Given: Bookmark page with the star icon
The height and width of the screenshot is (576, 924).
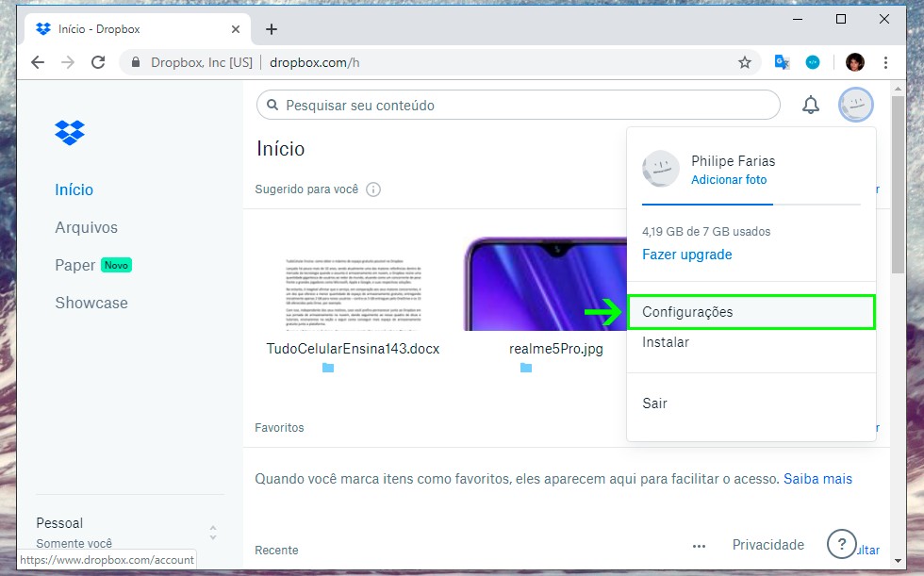Looking at the screenshot, I should point(745,62).
